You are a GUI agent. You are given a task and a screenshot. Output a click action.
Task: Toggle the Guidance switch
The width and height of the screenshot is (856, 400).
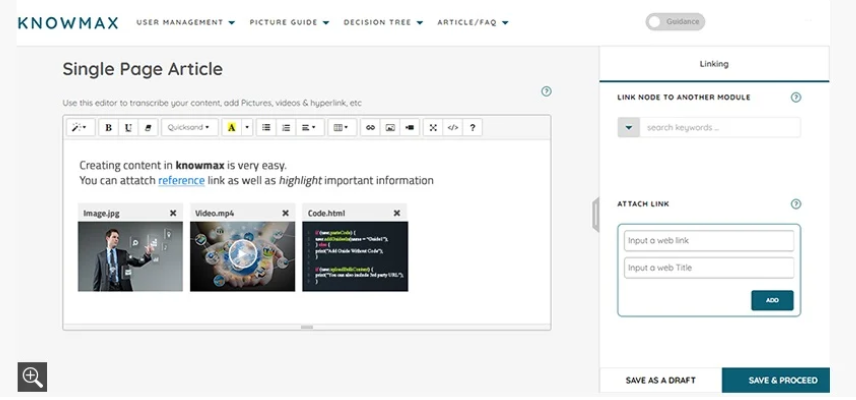click(x=675, y=22)
